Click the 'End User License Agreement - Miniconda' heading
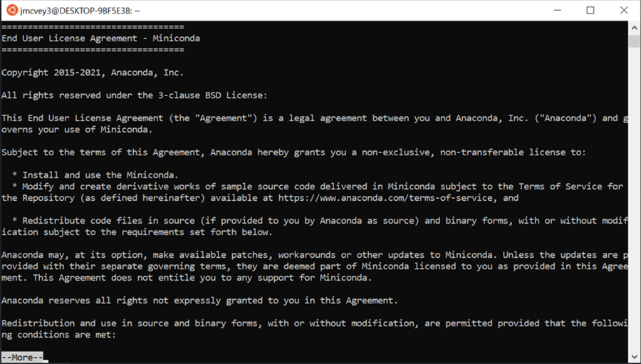Image resolution: width=641 pixels, height=364 pixels. pos(100,38)
